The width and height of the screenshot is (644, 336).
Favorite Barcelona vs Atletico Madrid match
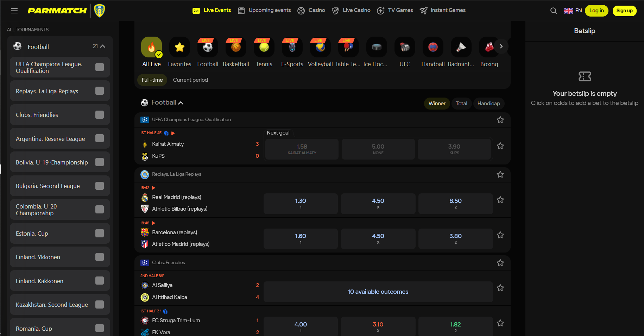point(500,235)
